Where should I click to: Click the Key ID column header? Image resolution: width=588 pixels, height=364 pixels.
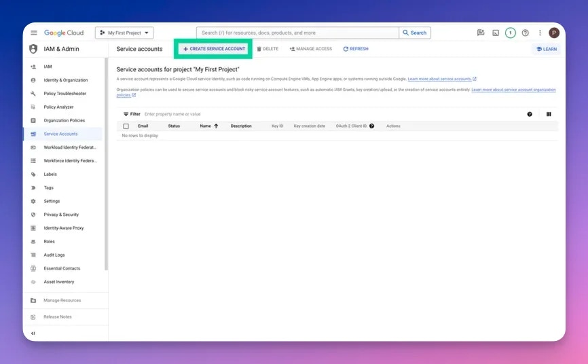click(x=278, y=126)
